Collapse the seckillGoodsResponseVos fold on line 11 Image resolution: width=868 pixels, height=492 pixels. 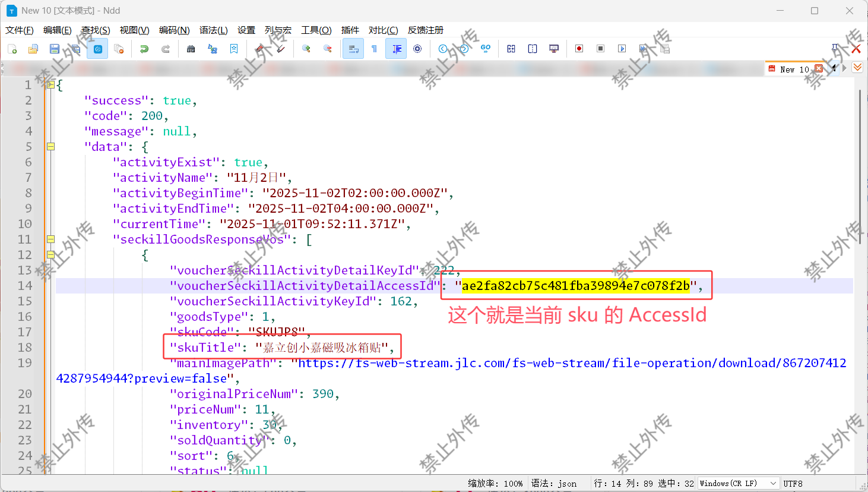coord(50,239)
